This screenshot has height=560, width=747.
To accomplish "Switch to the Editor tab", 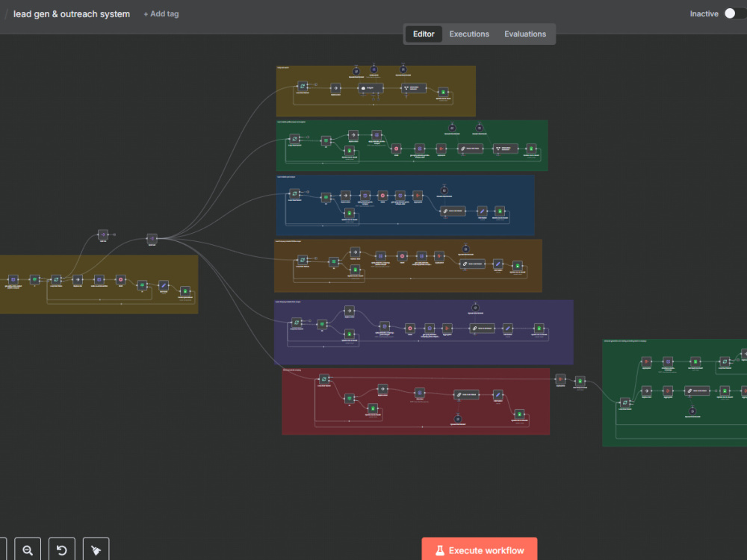I will (423, 34).
